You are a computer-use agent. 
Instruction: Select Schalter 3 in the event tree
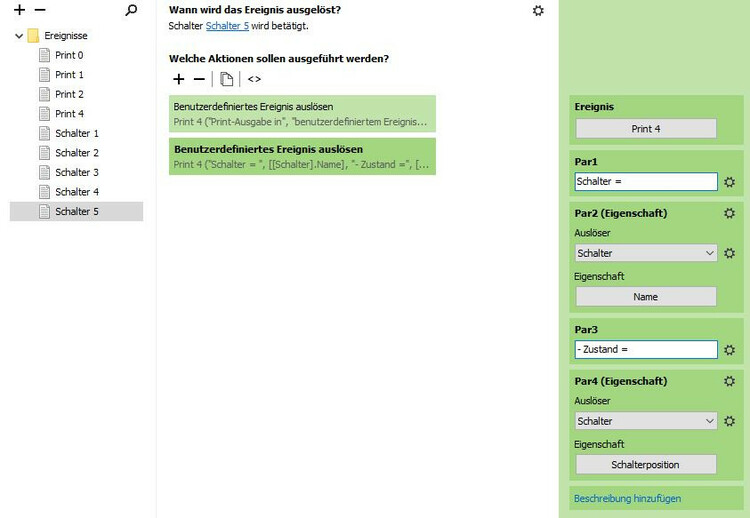76,172
